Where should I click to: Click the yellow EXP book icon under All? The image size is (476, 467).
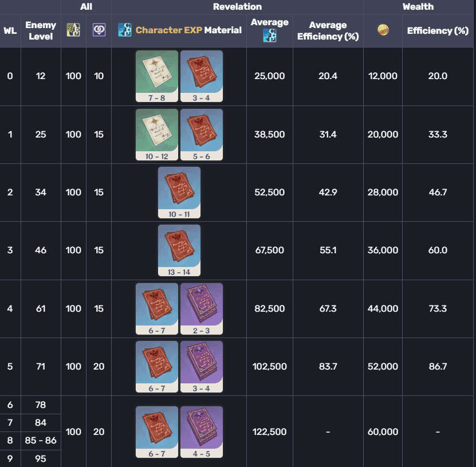[73, 29]
